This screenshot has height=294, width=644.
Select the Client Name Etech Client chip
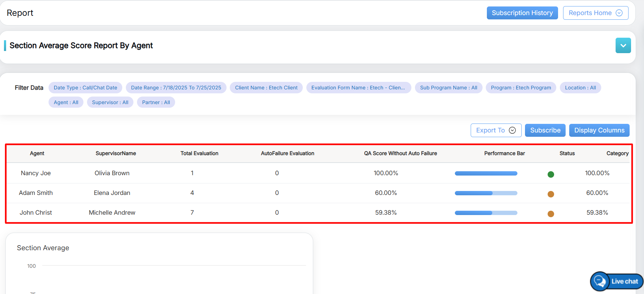click(266, 88)
